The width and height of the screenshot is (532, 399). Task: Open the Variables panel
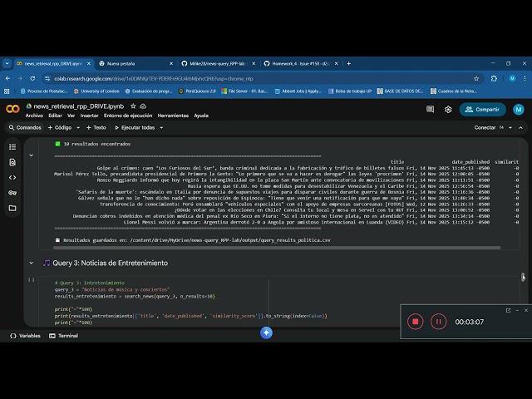click(26, 336)
